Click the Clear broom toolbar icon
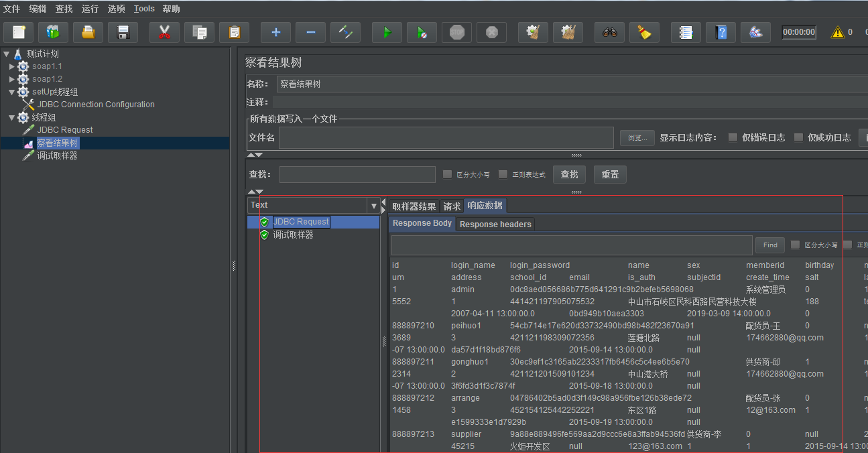The image size is (868, 453). click(x=644, y=32)
